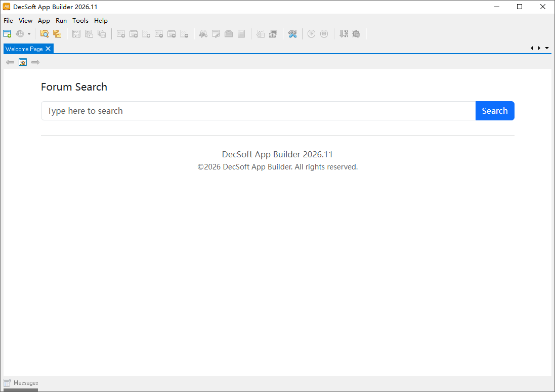Open the Tools menu

[x=80, y=21]
